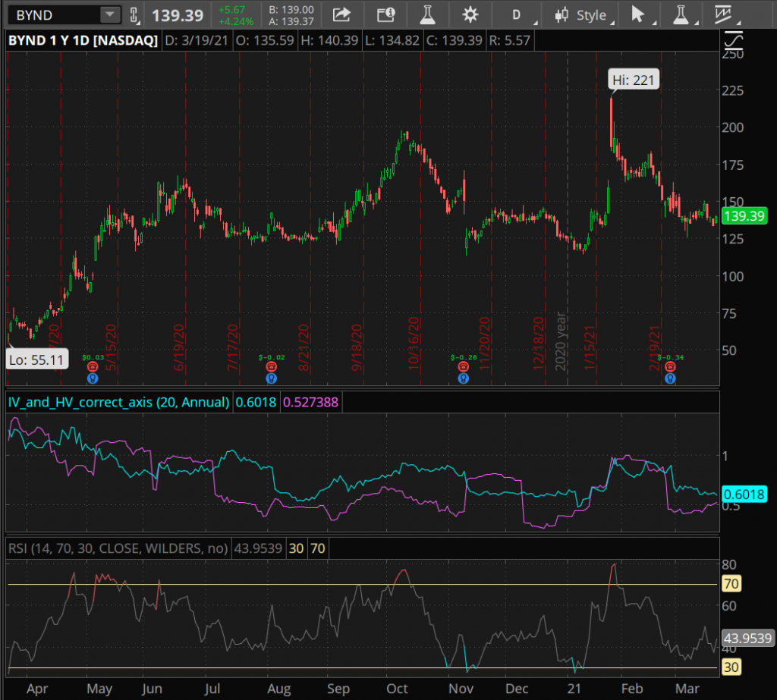Click the 70 overbought axis bubble
The height and width of the screenshot is (700, 777).
click(x=731, y=584)
